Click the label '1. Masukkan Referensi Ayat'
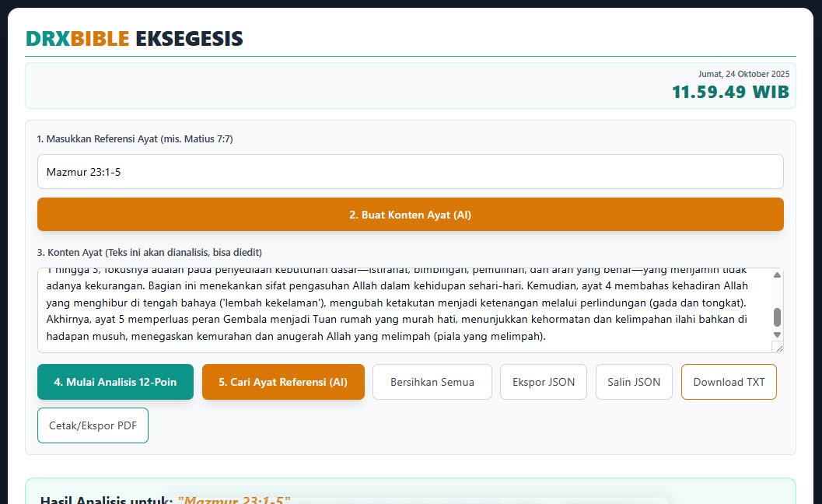 click(x=135, y=139)
